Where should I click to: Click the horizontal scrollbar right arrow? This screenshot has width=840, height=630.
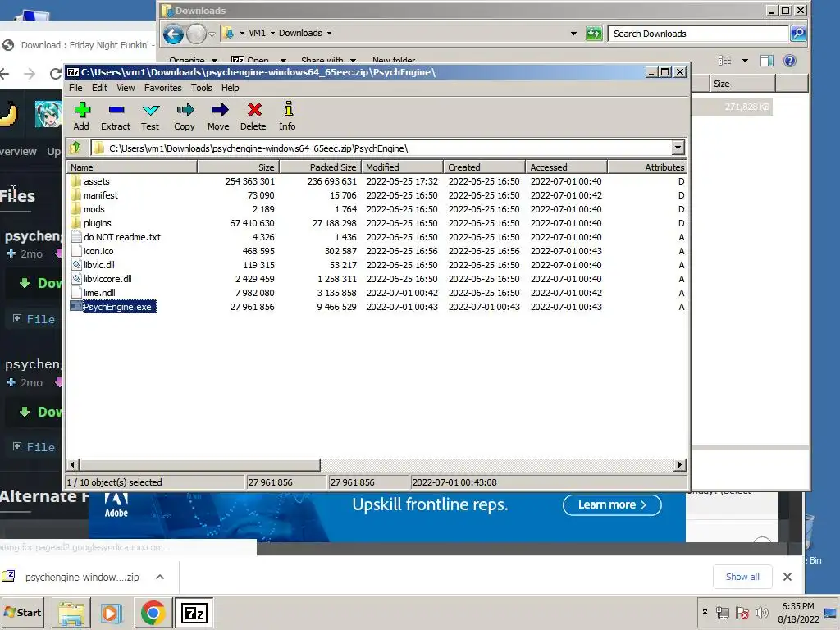coord(680,464)
